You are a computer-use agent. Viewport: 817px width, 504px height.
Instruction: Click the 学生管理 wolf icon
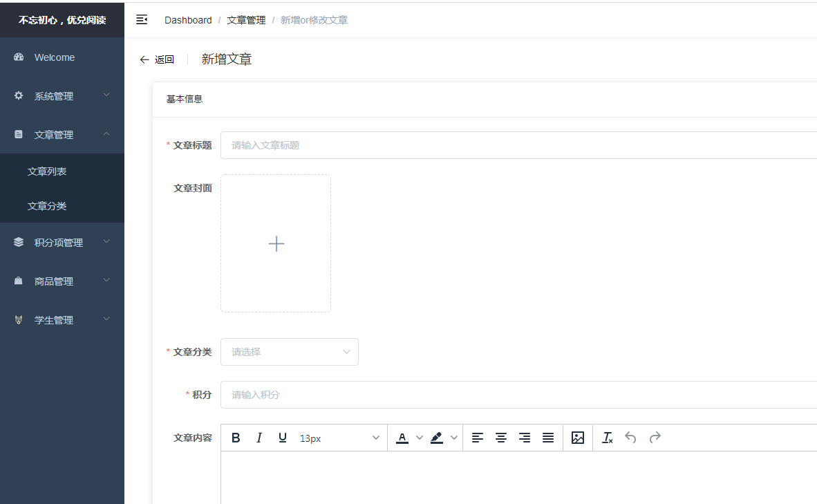tap(19, 320)
